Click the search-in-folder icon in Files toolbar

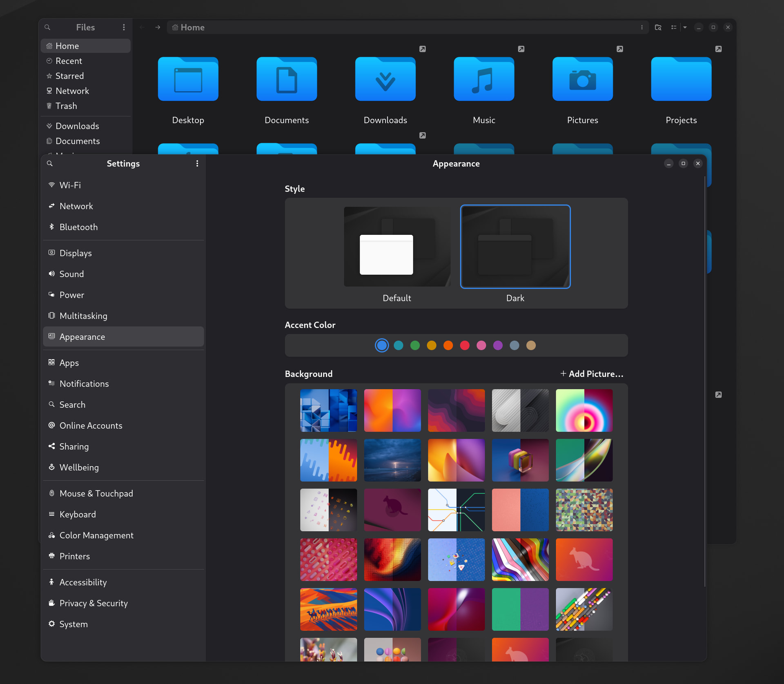point(658,27)
